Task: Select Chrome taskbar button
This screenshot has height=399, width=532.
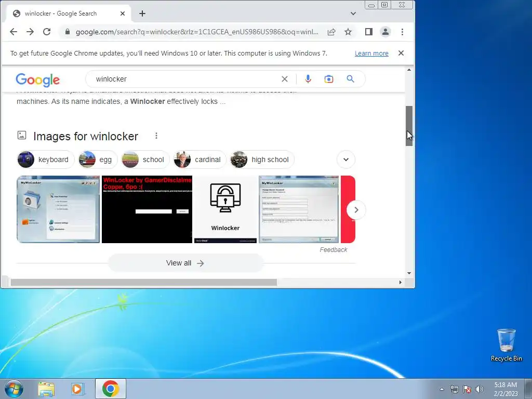Action: [111, 389]
